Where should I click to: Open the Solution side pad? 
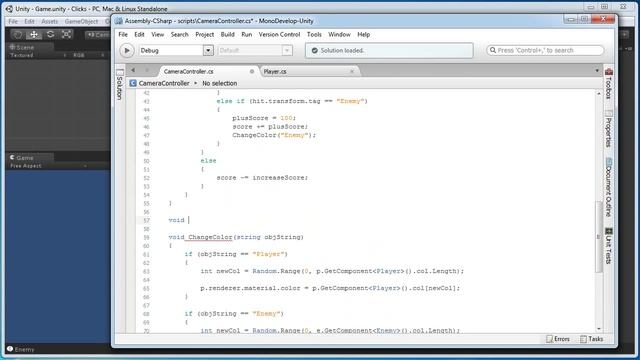tap(119, 84)
